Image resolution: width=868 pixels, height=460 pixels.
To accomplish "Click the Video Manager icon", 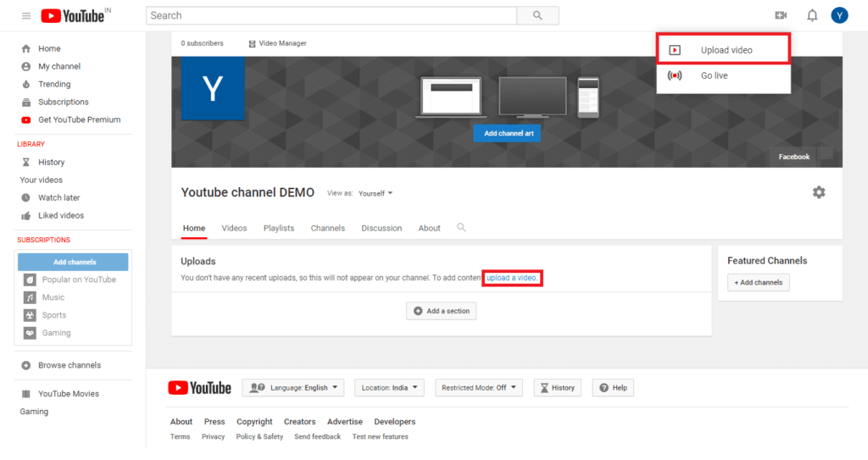I will [x=252, y=44].
